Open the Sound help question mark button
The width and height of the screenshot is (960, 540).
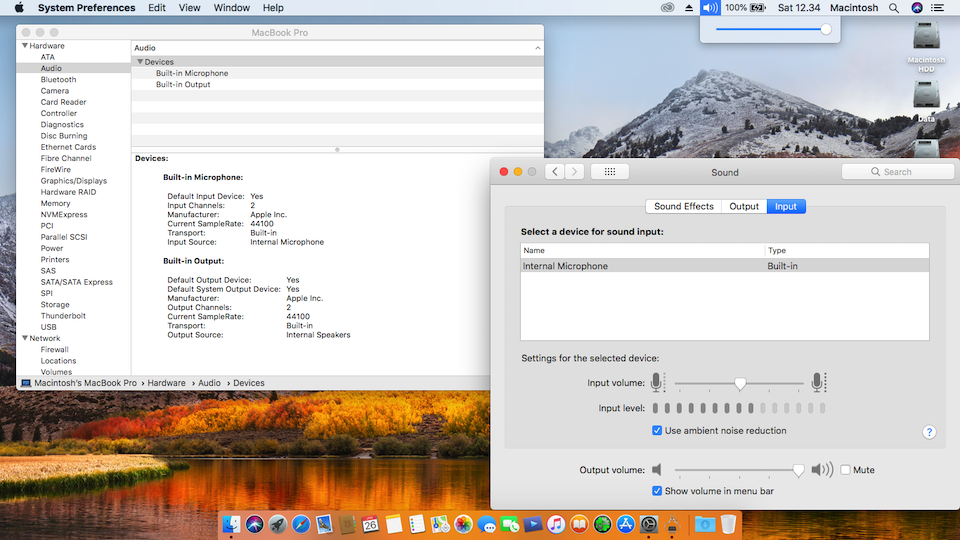(929, 432)
